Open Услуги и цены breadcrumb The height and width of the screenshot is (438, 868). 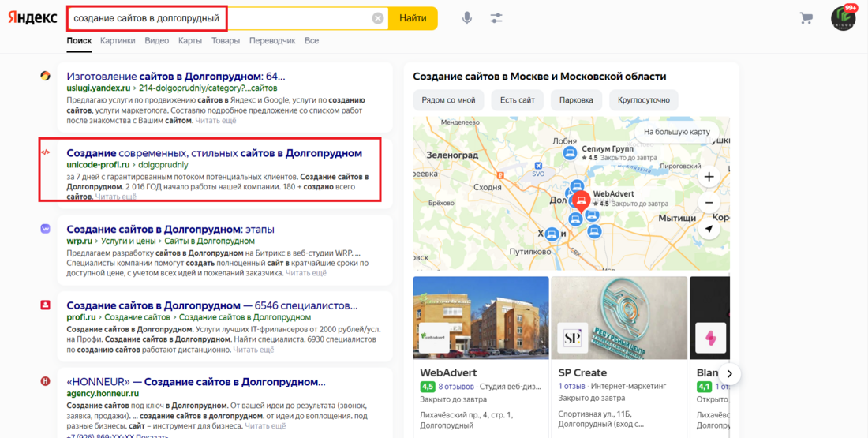pyautogui.click(x=128, y=241)
